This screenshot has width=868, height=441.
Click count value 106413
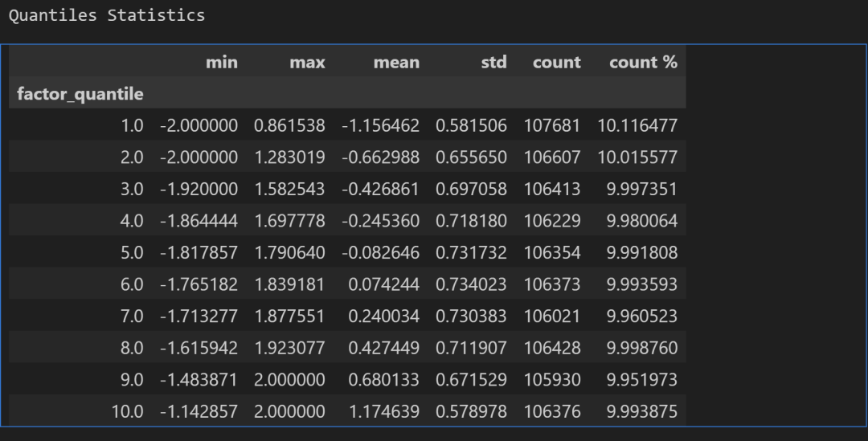click(x=552, y=190)
